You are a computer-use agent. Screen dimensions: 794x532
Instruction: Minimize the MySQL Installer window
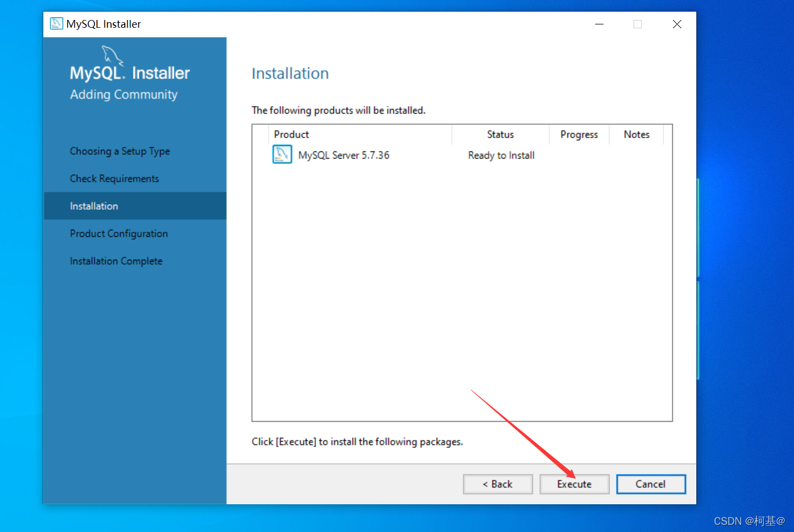(599, 24)
